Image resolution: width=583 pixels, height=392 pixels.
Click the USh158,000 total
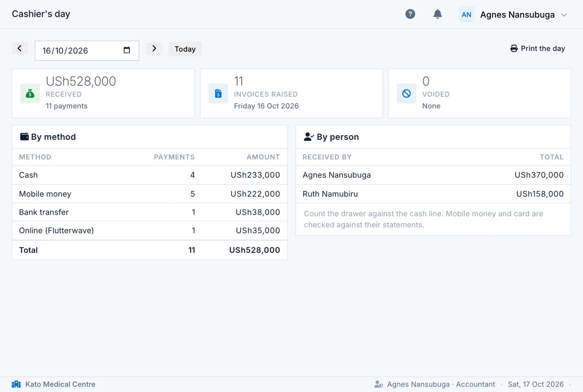click(x=540, y=194)
